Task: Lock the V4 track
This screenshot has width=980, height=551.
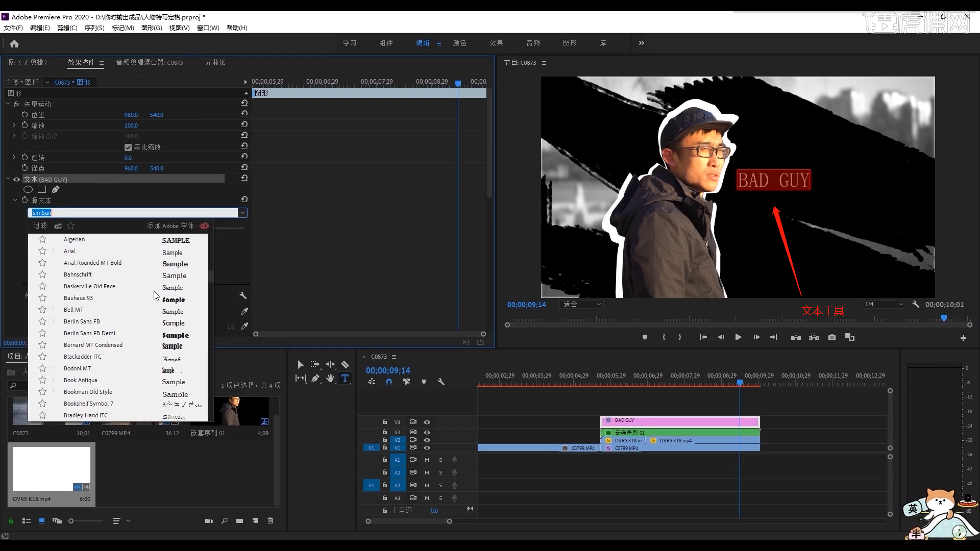Action: point(384,422)
